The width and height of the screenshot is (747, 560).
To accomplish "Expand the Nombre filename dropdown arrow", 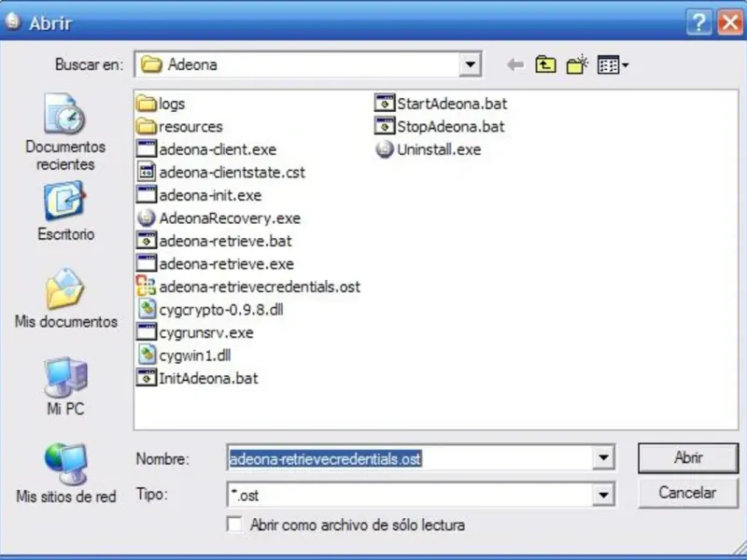I will pyautogui.click(x=603, y=457).
